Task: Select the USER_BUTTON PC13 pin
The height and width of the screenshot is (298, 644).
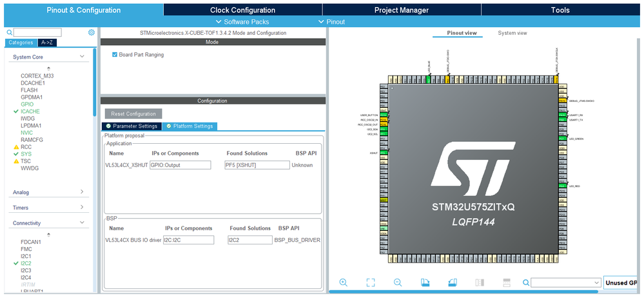Action: (384, 115)
